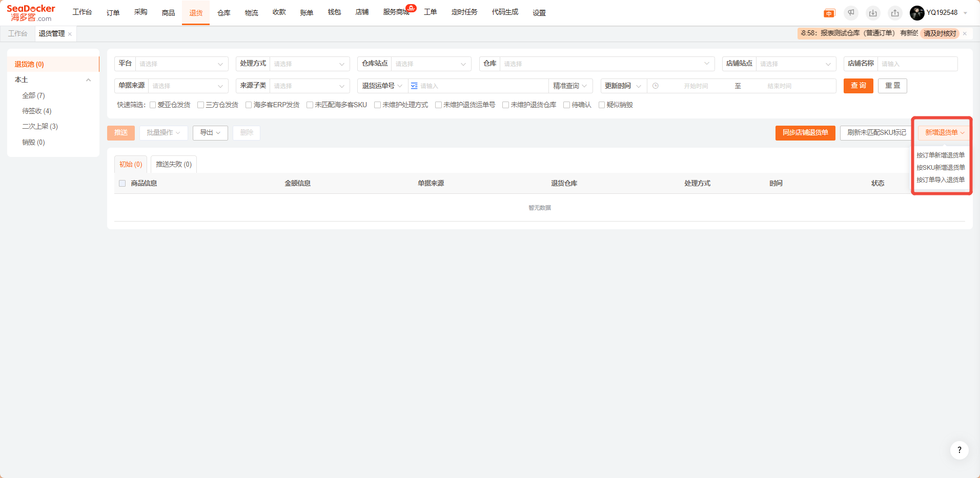This screenshot has width=980, height=478.
Task: Click the 请及时核对 link in notification
Action: (940, 33)
